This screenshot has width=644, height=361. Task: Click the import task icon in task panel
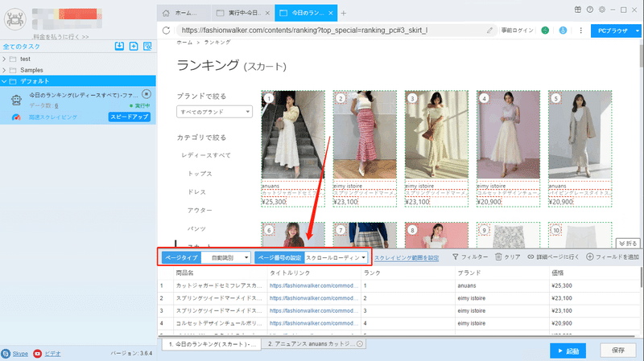point(119,47)
